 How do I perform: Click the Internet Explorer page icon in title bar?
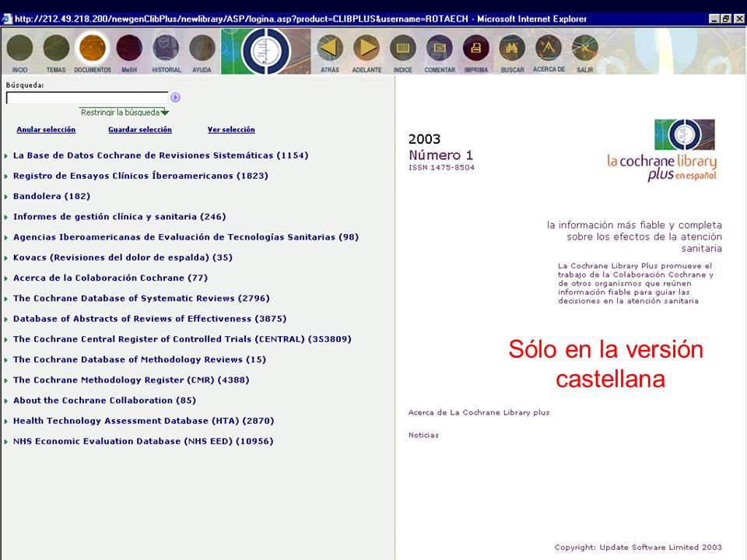point(7,19)
